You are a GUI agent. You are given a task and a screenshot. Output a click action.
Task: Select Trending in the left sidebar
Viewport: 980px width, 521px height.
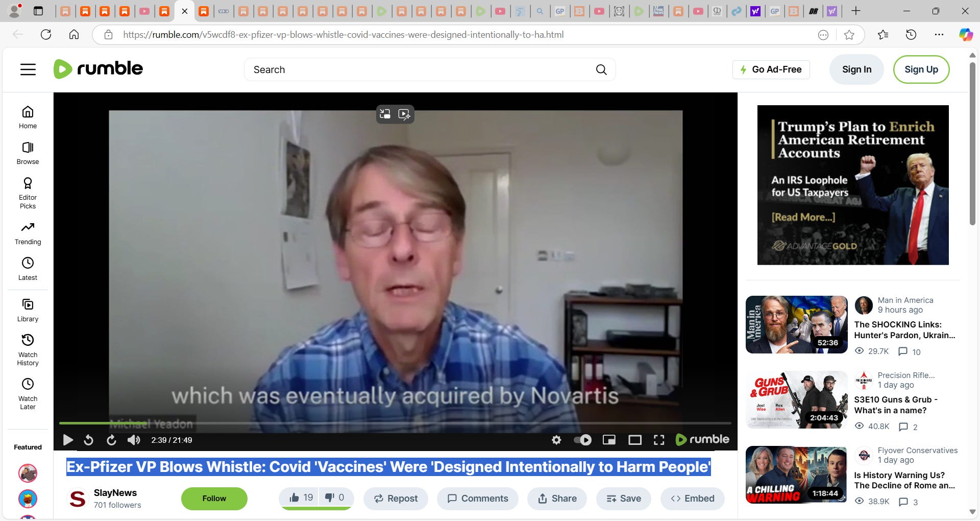coord(28,233)
